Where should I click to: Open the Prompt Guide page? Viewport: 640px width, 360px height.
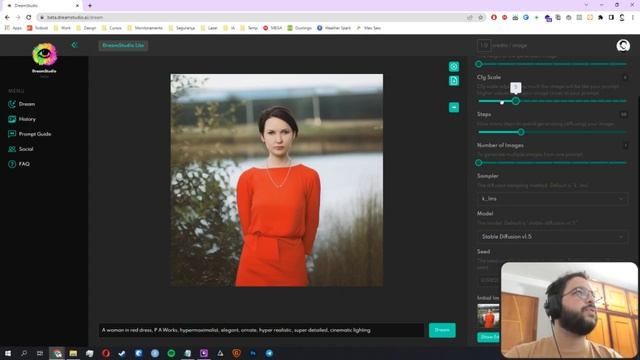click(x=35, y=134)
